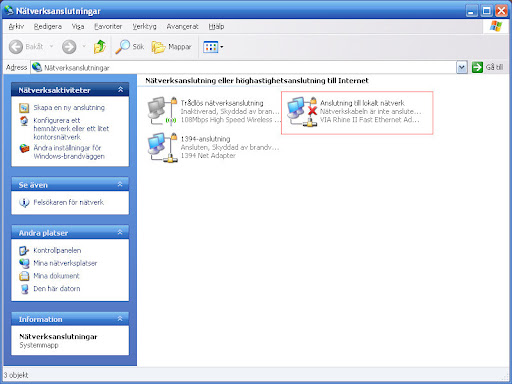Open the Mina nätverksplatser link
This screenshot has width=512, height=384.
point(65,263)
